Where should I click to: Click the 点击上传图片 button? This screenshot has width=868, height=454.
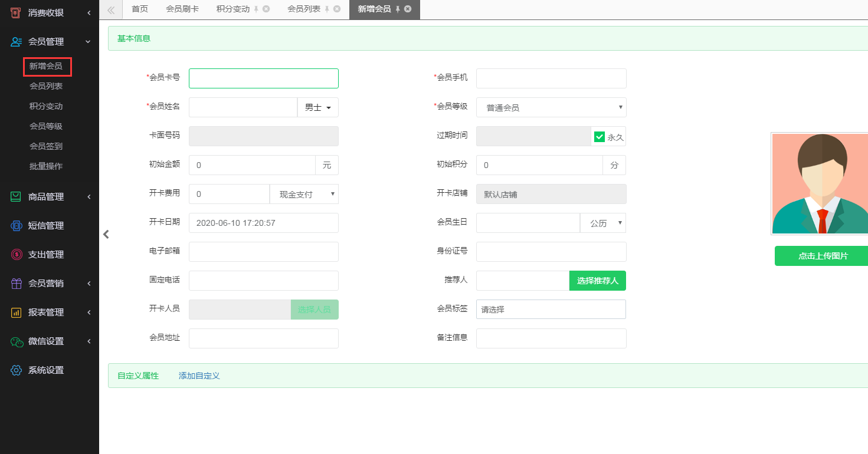point(821,256)
